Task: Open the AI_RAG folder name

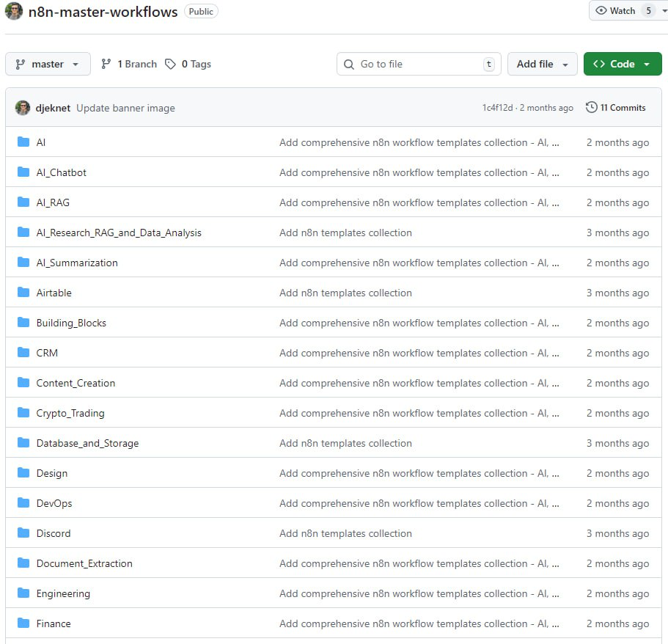Action: pos(53,202)
